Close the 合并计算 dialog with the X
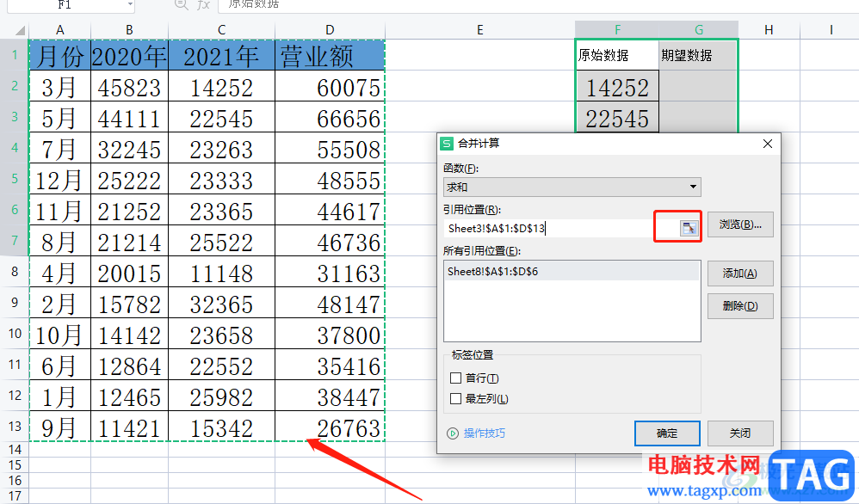Image resolution: width=859 pixels, height=504 pixels. tap(768, 144)
